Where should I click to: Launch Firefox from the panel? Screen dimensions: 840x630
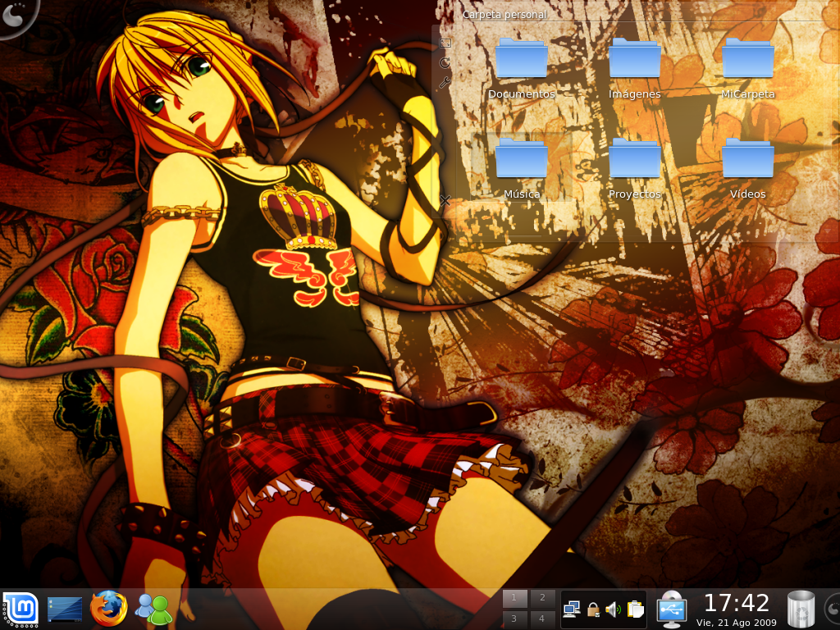(x=109, y=609)
